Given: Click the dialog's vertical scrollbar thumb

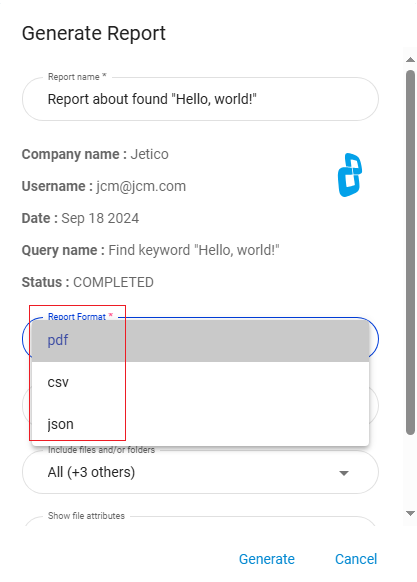Looking at the screenshot, I should (410, 252).
